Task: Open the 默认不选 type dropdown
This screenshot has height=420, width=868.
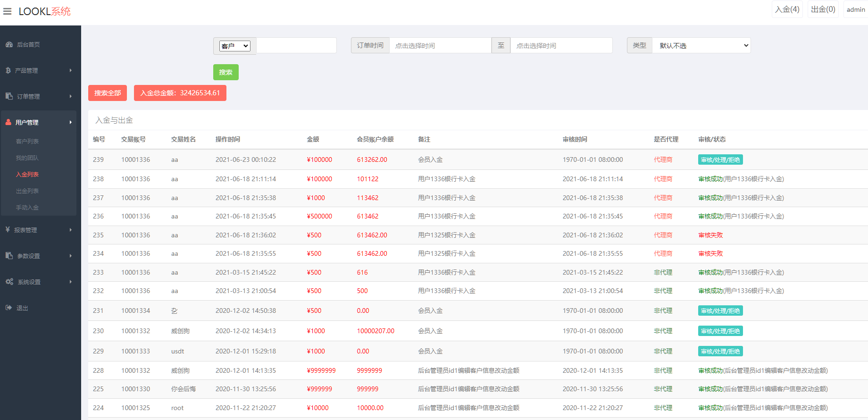Action: (x=701, y=46)
